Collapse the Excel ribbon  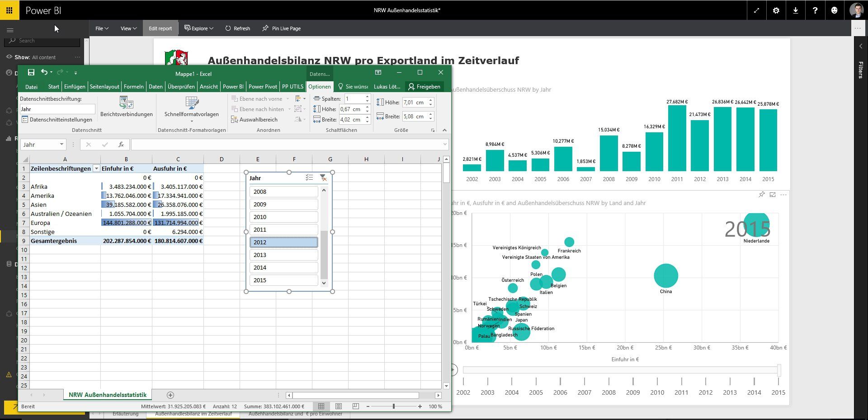pos(444,130)
